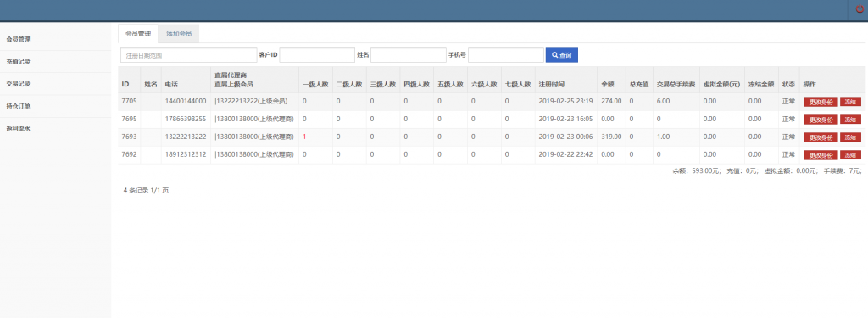Switch to the 添加会员 tab
The height and width of the screenshot is (318, 868).
point(179,34)
